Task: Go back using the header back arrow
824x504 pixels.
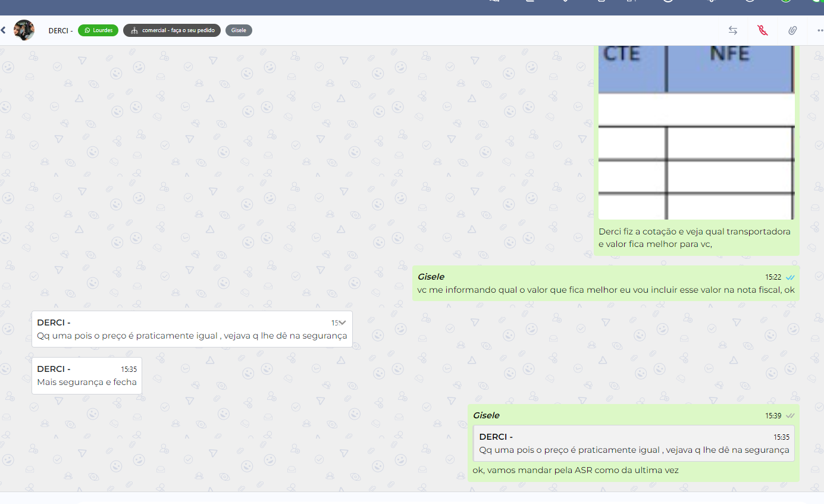Action: pos(4,30)
